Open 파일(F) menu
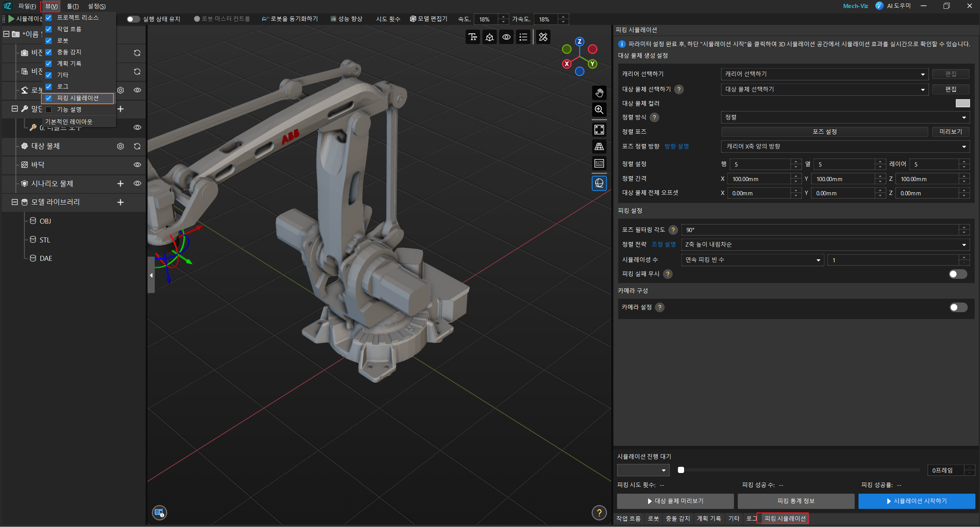 click(x=27, y=6)
